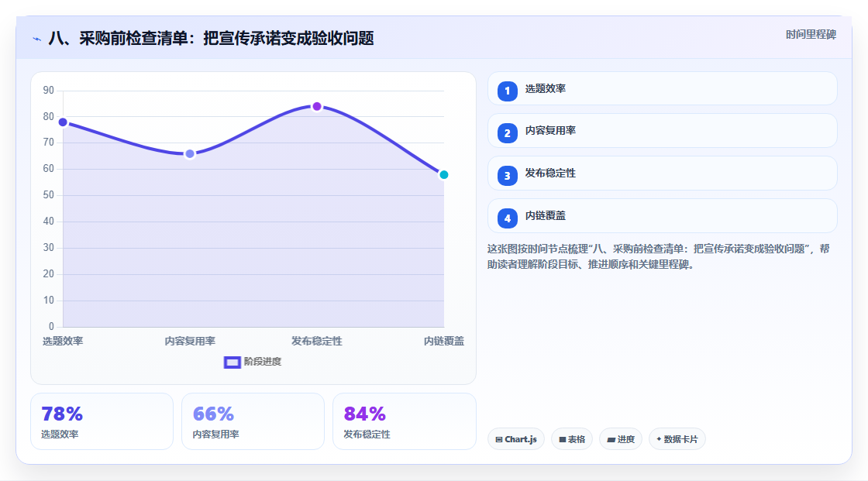The width and height of the screenshot is (868, 481).
Task: Select the cyan 内链覆盖 data point
Action: click(443, 175)
